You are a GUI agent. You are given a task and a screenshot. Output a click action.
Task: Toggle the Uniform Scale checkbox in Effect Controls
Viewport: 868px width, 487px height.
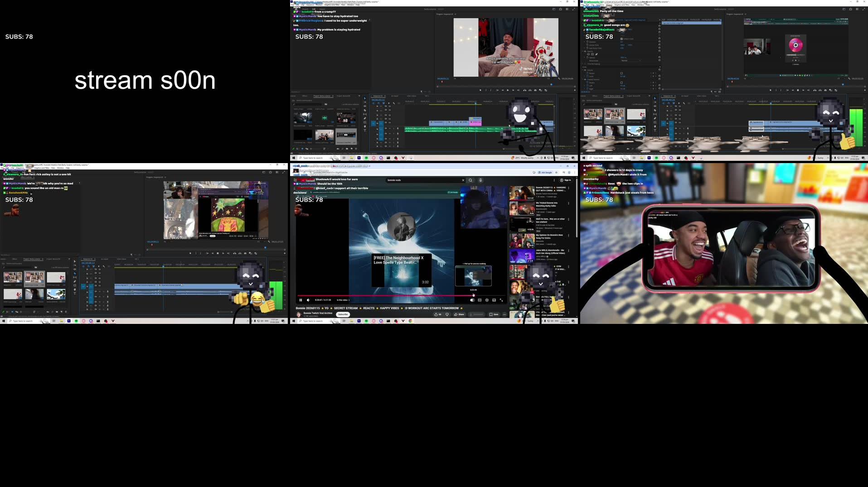point(621,39)
